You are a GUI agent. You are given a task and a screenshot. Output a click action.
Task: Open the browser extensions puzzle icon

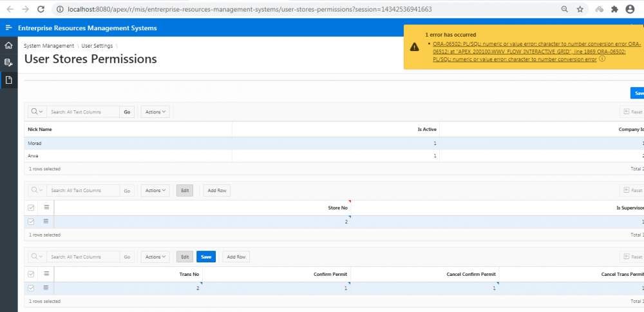pos(614,10)
